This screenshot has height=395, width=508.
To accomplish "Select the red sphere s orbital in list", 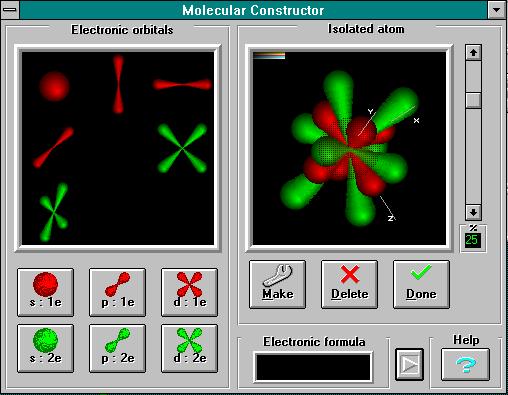I will (x=54, y=86).
